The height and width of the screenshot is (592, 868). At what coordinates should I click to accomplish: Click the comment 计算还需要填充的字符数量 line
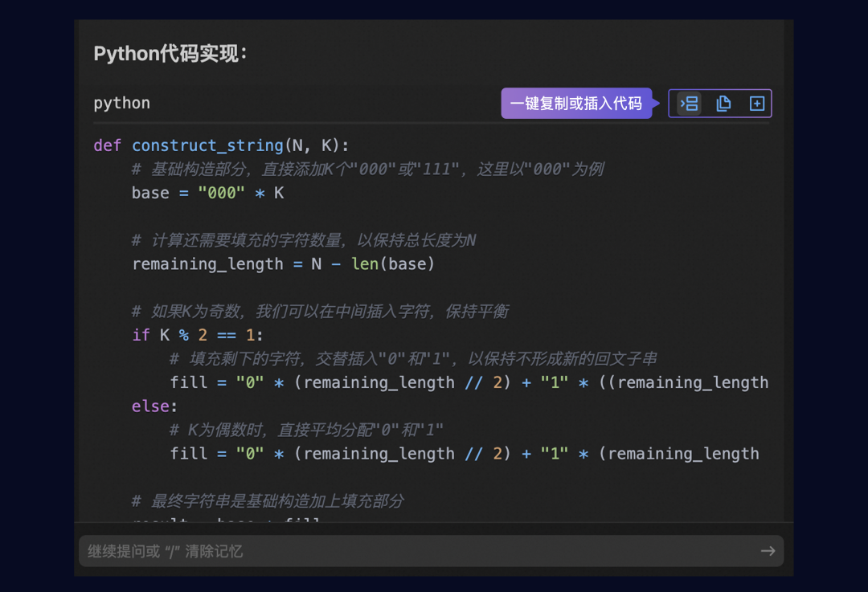303,240
